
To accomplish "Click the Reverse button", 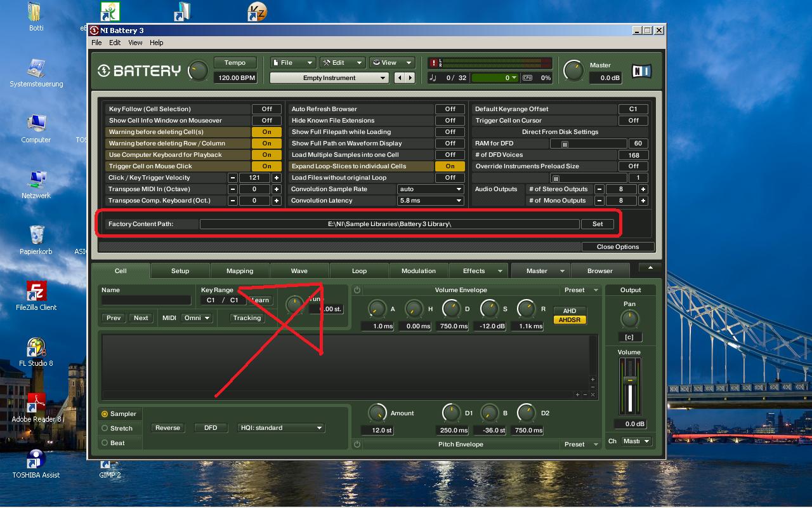I will (168, 428).
